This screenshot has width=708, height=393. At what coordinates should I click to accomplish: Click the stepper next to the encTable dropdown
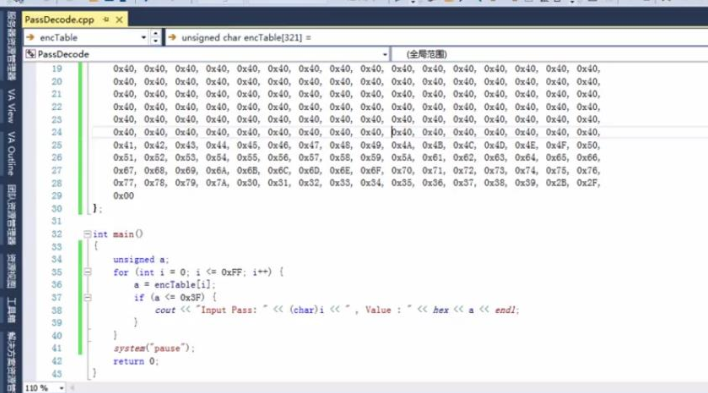pyautogui.click(x=155, y=37)
